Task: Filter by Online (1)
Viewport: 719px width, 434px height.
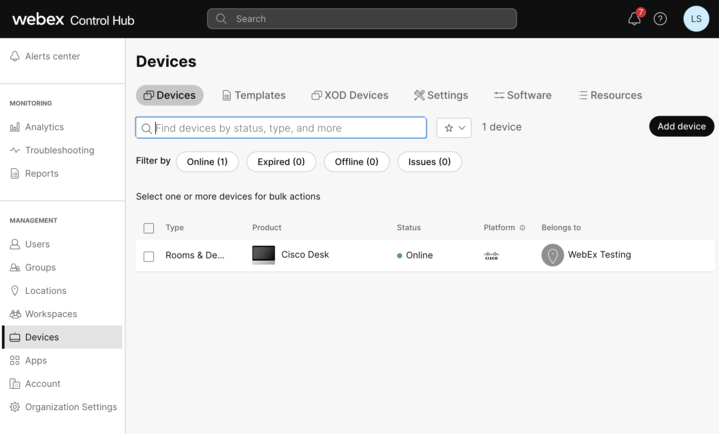Action: [x=207, y=161]
